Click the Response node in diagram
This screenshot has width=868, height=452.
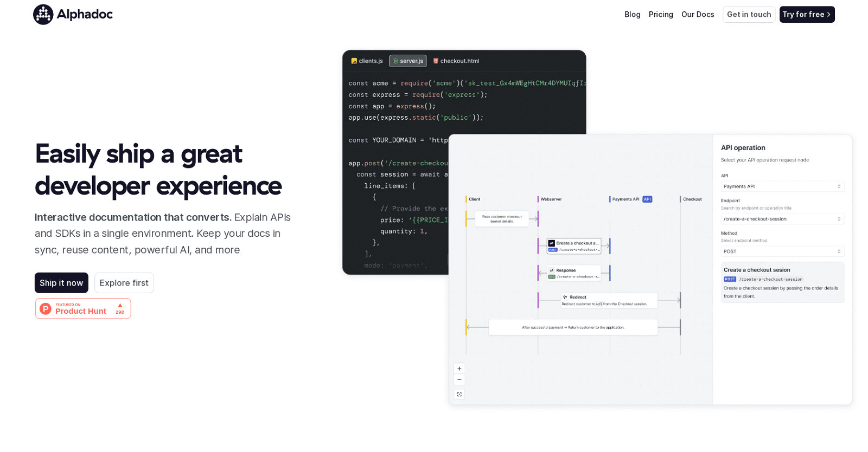(573, 273)
